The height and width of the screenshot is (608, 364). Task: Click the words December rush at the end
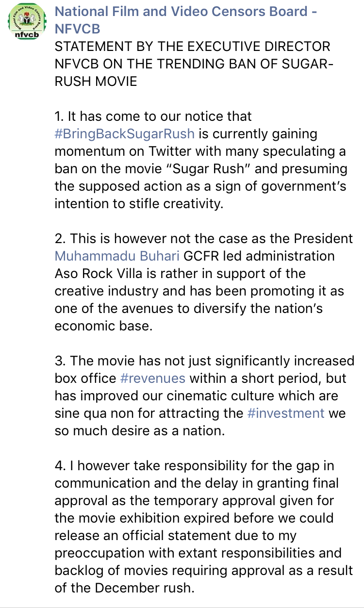(x=144, y=588)
